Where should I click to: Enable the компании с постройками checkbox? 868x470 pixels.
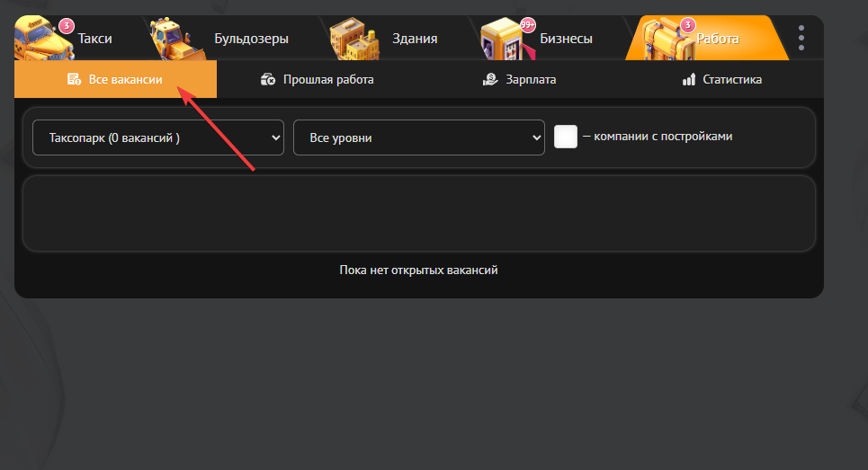[x=566, y=137]
